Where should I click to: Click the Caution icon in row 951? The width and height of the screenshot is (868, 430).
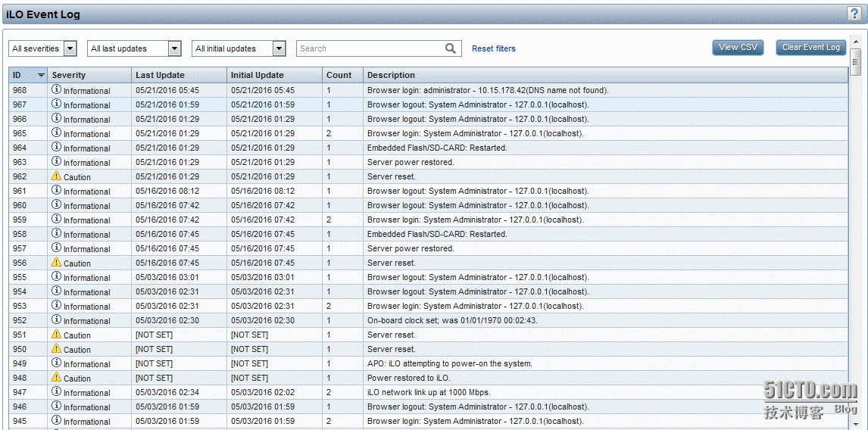[57, 334]
